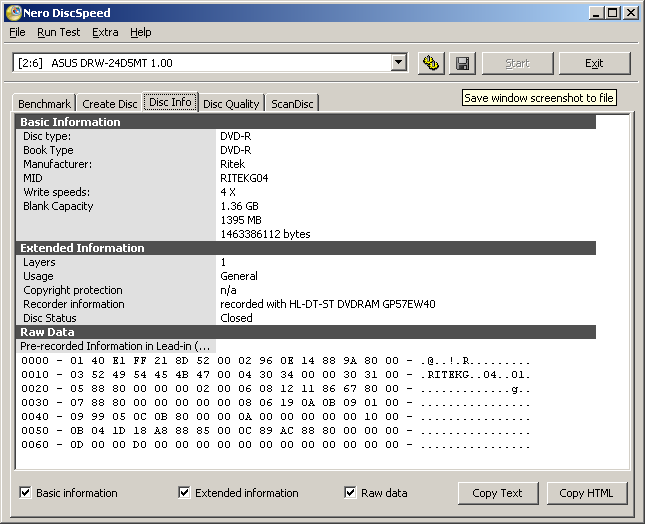
Task: Click the recorded with HL-DT-ST DVDRAM text
Action: pos(328,304)
